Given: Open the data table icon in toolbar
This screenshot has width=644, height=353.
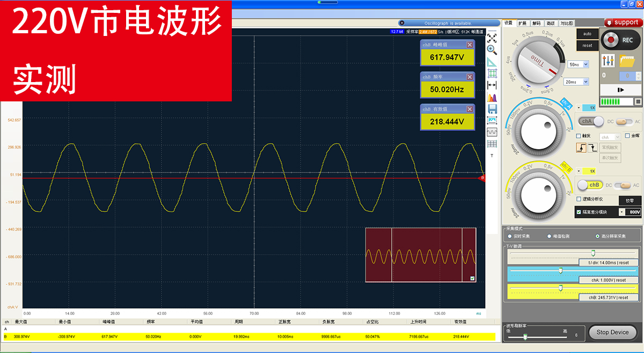Looking at the screenshot, I should (x=492, y=144).
